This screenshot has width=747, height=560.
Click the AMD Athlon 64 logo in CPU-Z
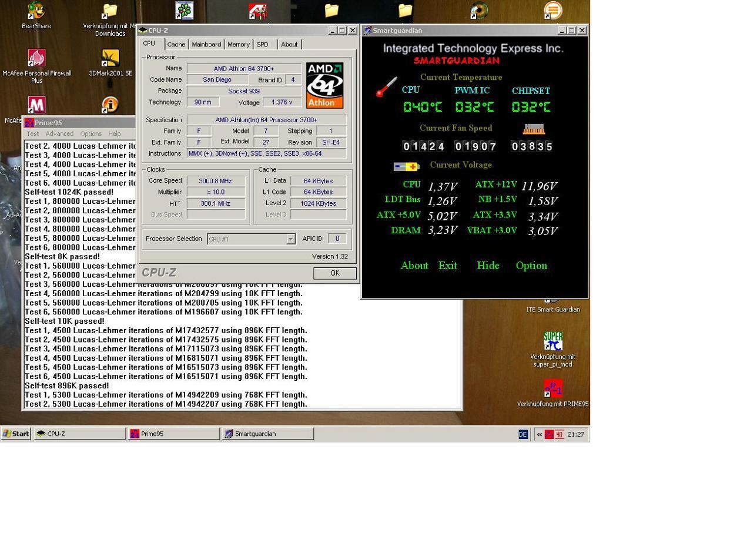click(x=324, y=86)
